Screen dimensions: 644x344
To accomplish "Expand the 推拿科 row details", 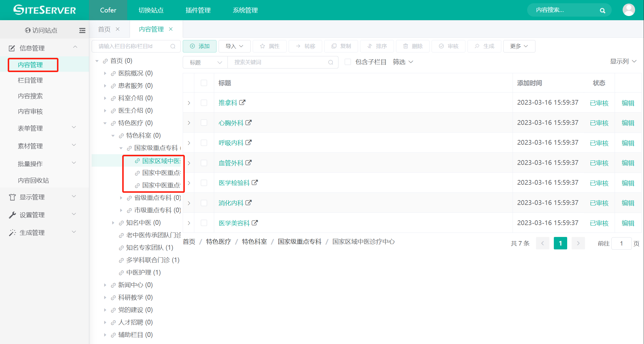I will point(189,103).
